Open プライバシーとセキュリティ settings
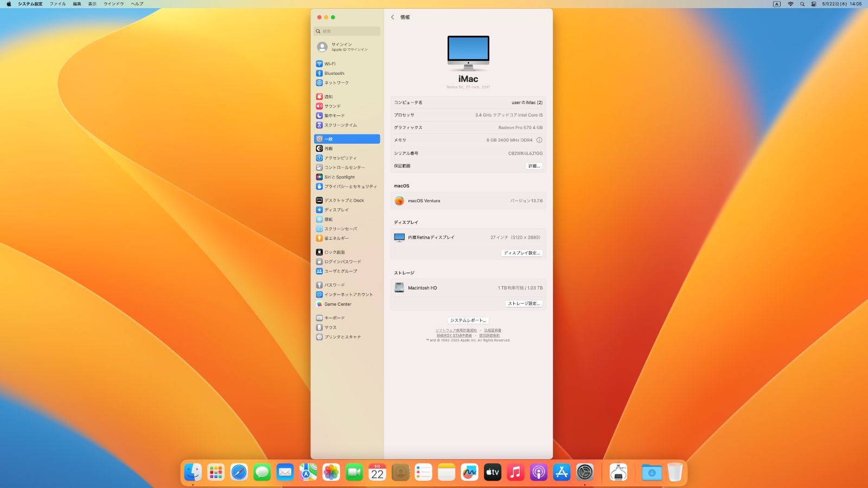Screen dimensions: 868x488 (x=347, y=187)
